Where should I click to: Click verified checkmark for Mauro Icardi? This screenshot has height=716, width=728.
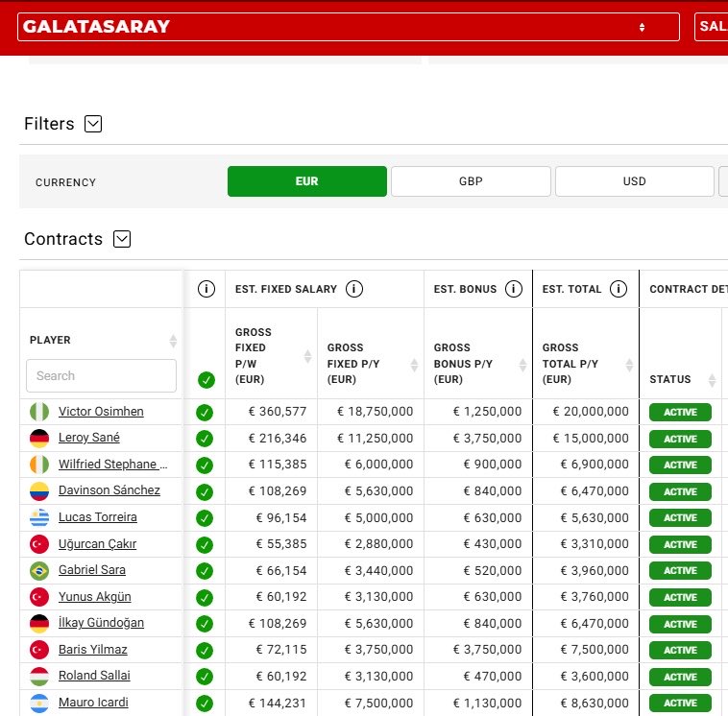tap(205, 704)
